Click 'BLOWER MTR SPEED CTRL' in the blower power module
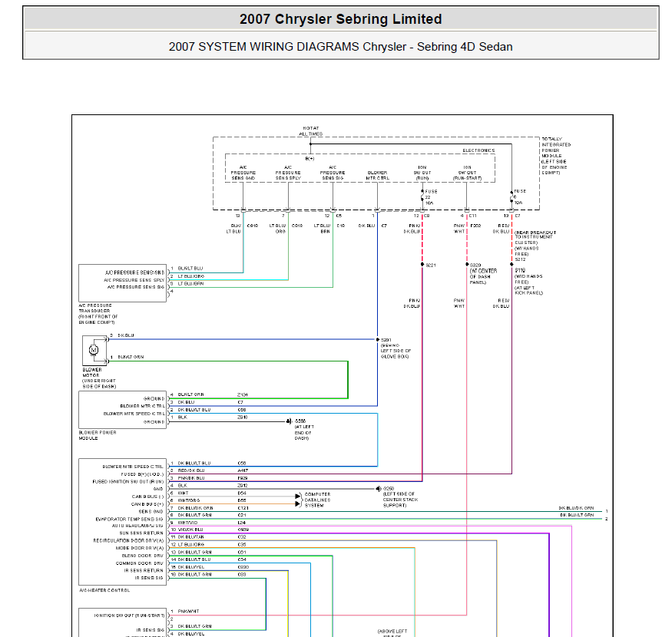Screen dimensions: 672x637 (x=134, y=414)
